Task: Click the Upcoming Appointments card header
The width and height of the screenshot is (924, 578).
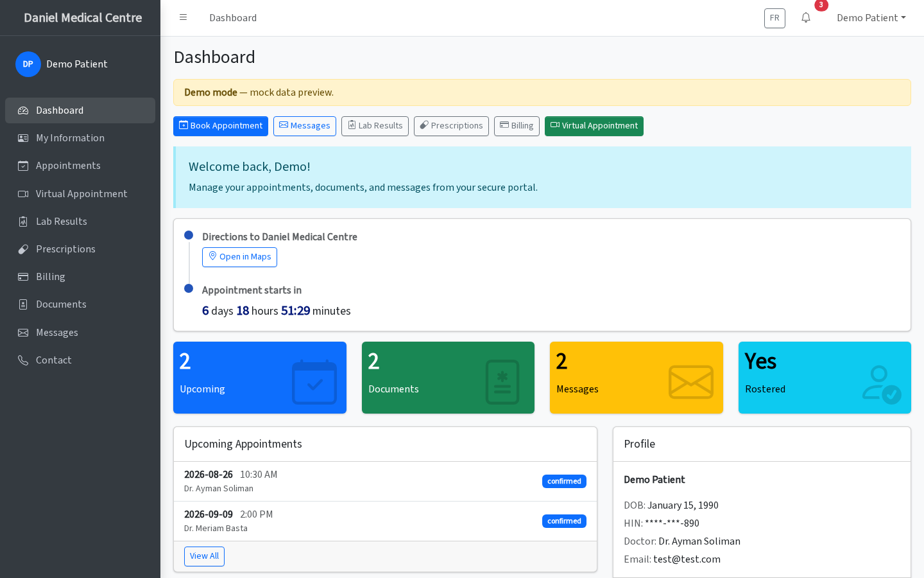Action: [385, 444]
